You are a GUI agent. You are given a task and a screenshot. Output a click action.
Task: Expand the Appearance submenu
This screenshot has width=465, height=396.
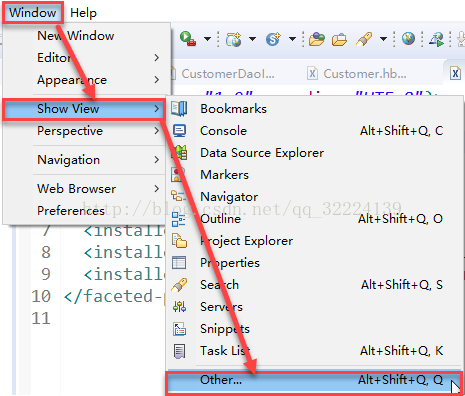pos(87,80)
